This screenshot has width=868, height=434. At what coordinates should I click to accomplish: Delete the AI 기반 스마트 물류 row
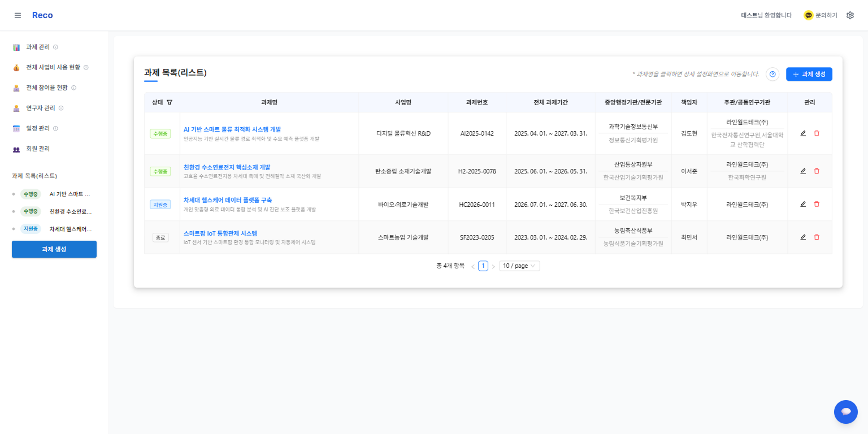pyautogui.click(x=817, y=133)
